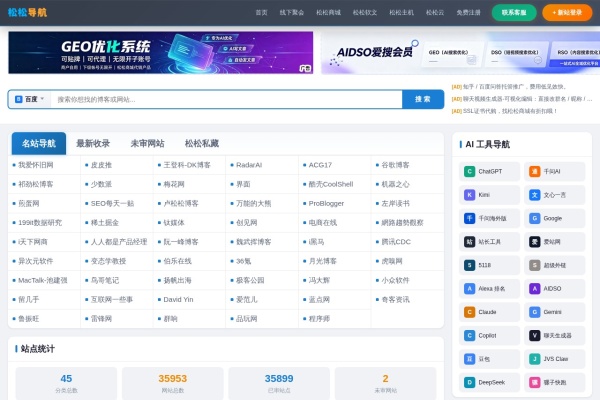This screenshot has width=600, height=400.
Task: Switch to the 名站导航 tab
Action: tap(39, 144)
